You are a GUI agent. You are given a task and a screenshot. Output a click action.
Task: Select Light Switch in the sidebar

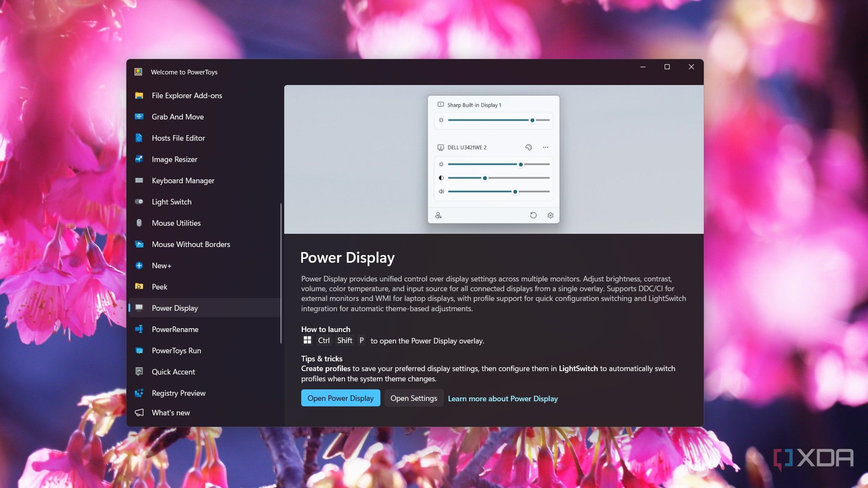pyautogui.click(x=205, y=202)
